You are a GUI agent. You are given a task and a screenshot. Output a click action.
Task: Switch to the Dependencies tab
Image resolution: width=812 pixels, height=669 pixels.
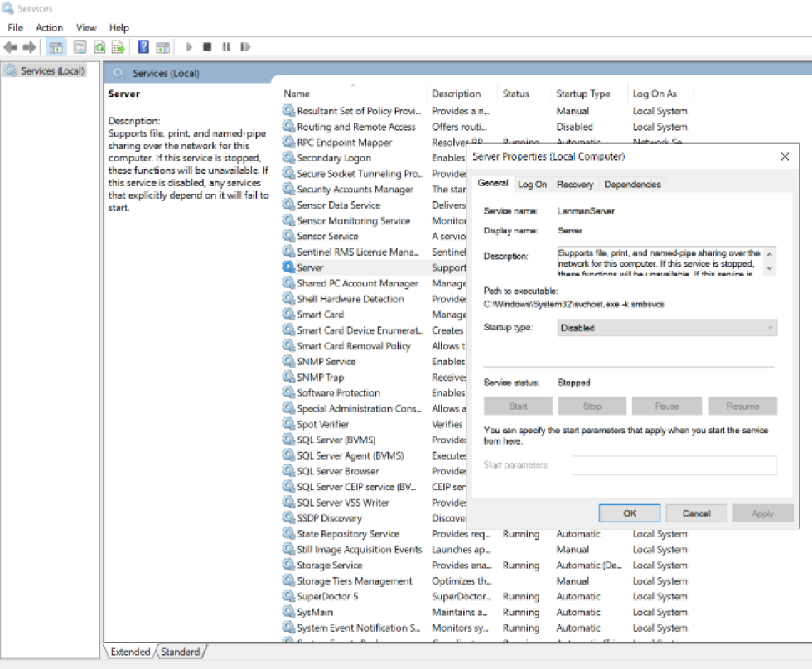click(632, 185)
